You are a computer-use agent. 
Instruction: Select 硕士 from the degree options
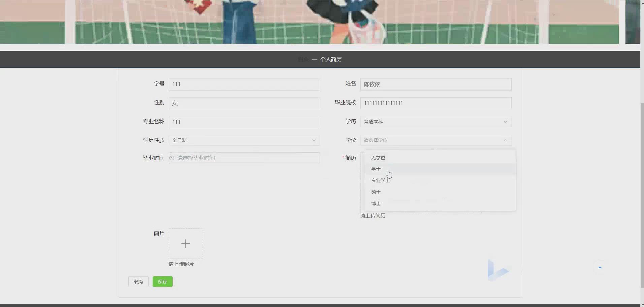click(x=375, y=192)
